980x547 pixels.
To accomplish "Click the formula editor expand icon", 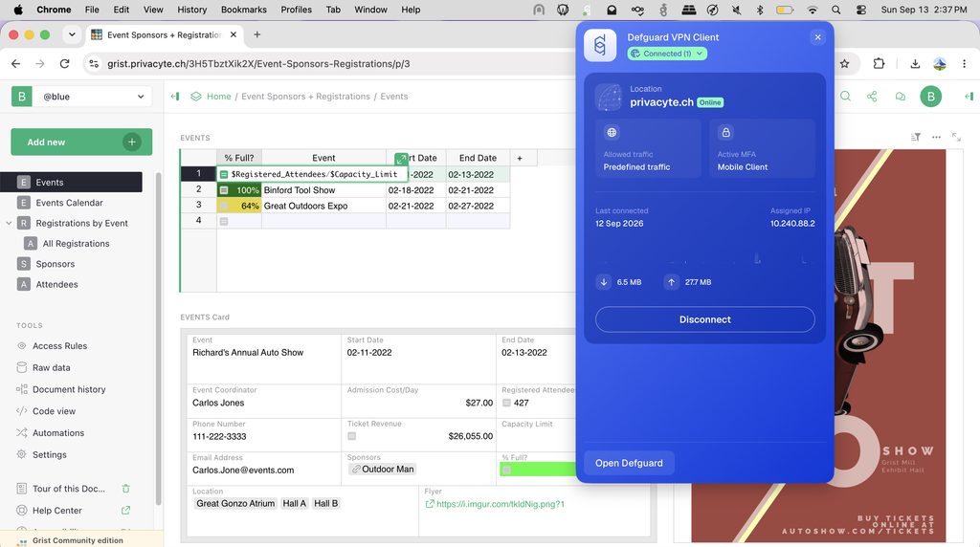I will [x=401, y=160].
